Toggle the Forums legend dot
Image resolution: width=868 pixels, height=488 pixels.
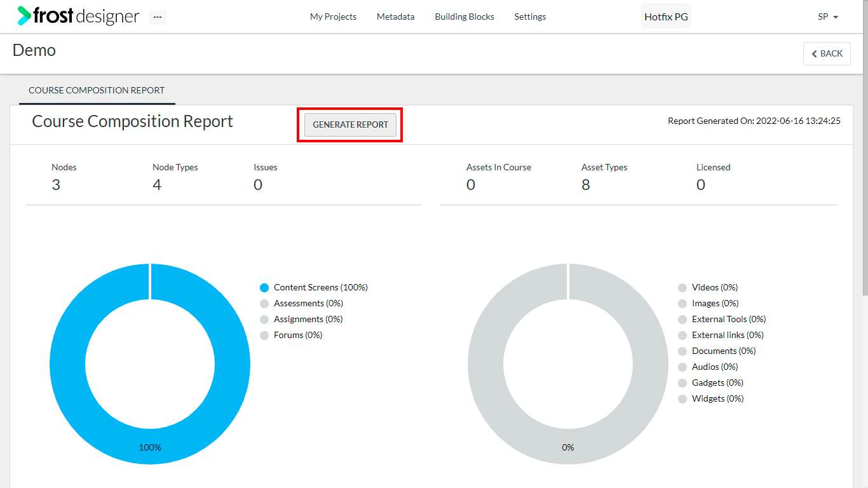point(265,335)
